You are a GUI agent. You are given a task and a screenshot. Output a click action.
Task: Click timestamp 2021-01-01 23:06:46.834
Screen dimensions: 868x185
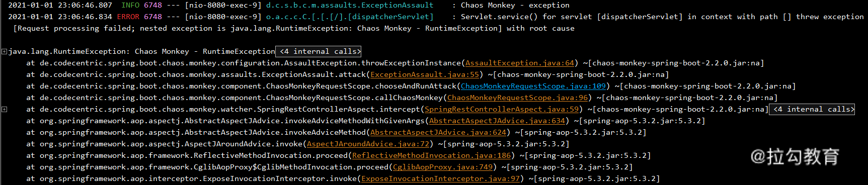pyautogui.click(x=60, y=17)
